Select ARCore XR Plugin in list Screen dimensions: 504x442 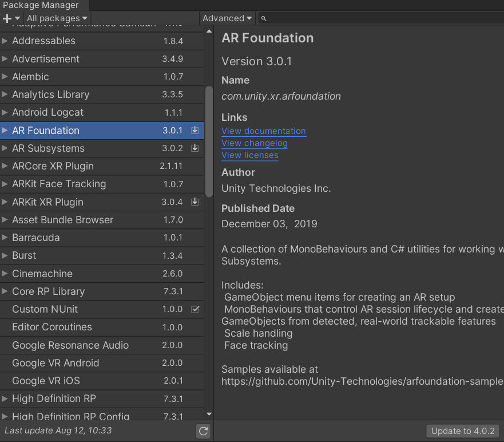(53, 166)
